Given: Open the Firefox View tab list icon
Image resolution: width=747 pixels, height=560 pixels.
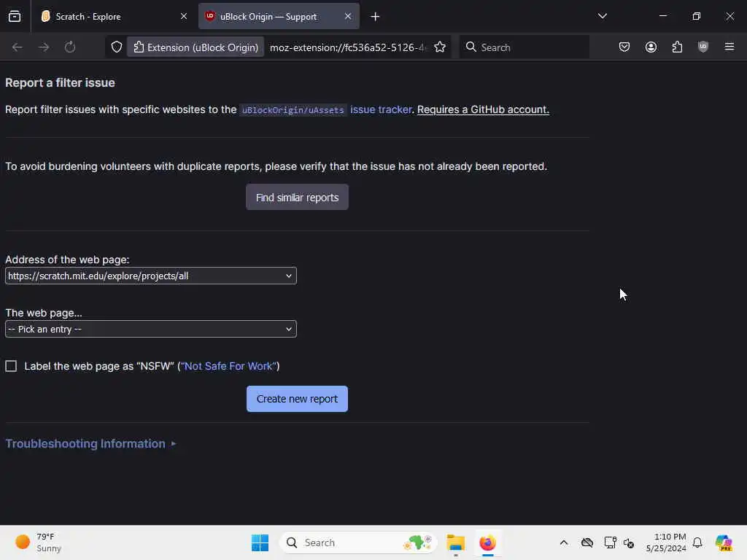Looking at the screenshot, I should point(15,16).
